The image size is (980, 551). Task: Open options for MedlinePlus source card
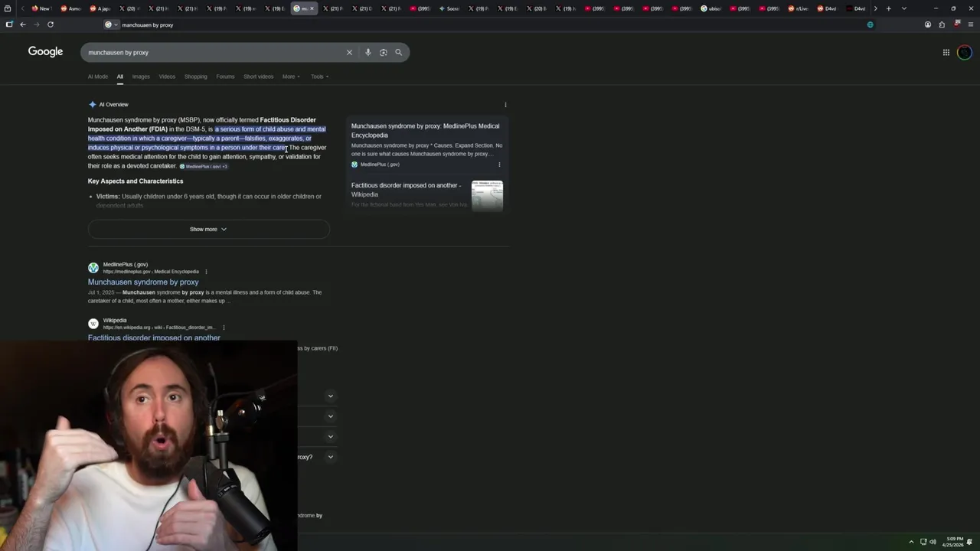pos(499,165)
